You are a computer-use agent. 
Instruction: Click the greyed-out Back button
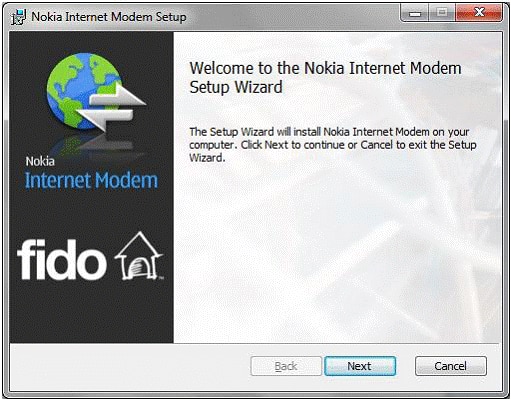click(286, 366)
